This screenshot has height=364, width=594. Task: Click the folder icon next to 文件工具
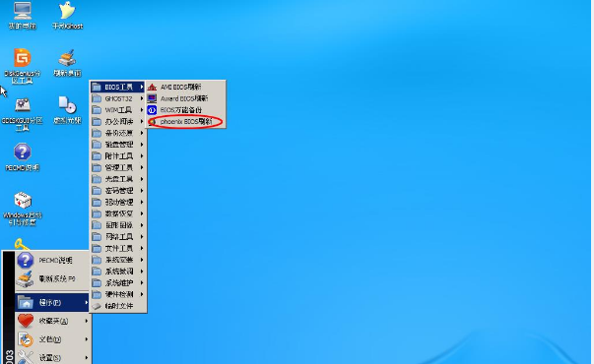point(97,248)
